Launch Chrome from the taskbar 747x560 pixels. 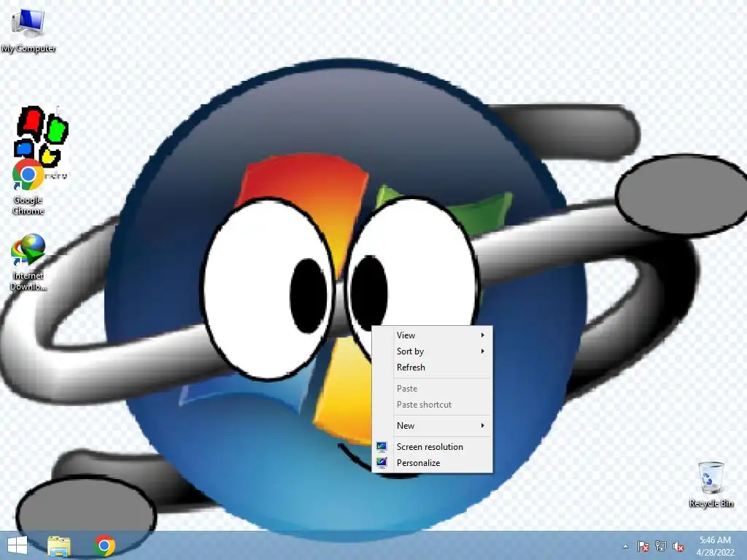[x=104, y=545]
